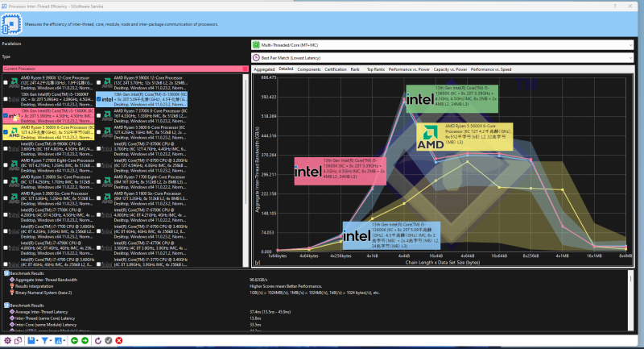The image size is (644, 349).
Task: Open the save icon dropdown arrow
Action: (37, 341)
